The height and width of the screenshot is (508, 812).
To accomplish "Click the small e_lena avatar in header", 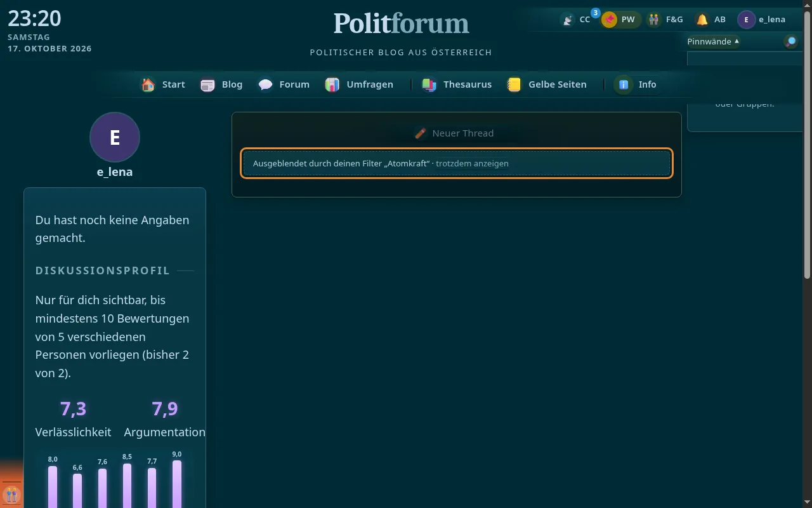I will pyautogui.click(x=747, y=20).
